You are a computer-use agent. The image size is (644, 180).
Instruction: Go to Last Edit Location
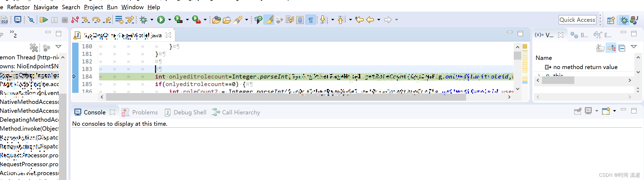[359, 20]
